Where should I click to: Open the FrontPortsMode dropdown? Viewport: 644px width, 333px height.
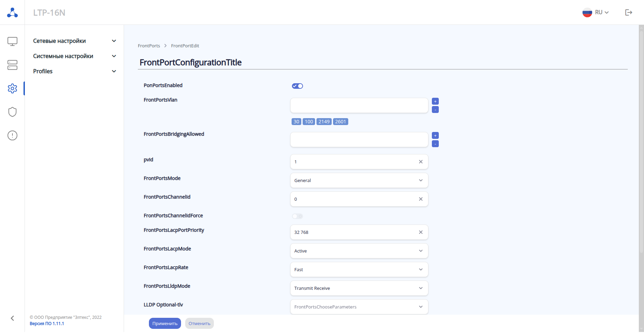(359, 180)
